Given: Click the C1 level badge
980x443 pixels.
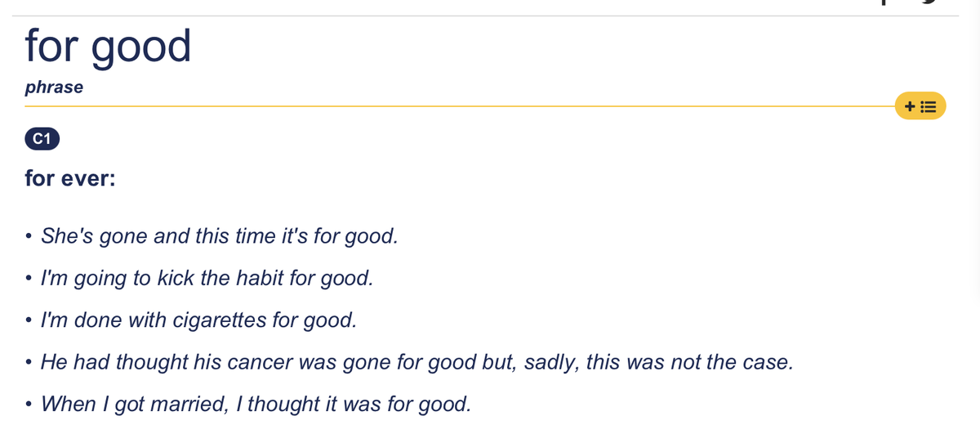Looking at the screenshot, I should pyautogui.click(x=42, y=140).
